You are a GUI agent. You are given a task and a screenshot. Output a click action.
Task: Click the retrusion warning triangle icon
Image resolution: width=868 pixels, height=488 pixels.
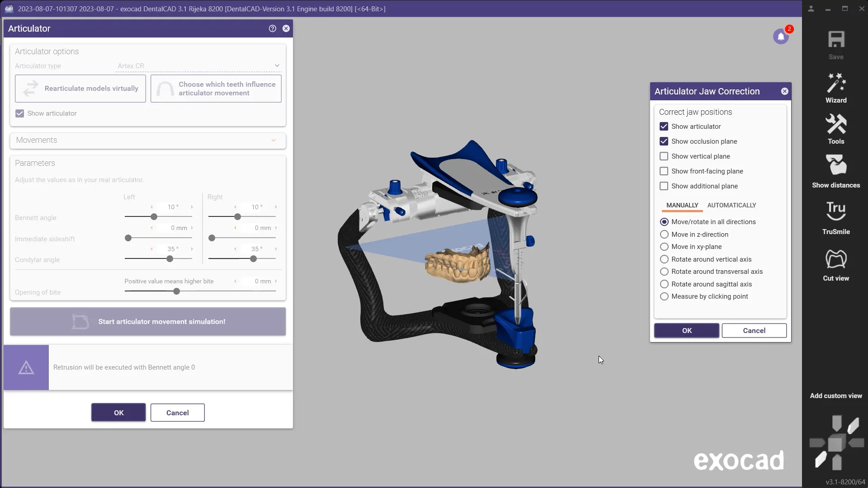click(x=26, y=367)
